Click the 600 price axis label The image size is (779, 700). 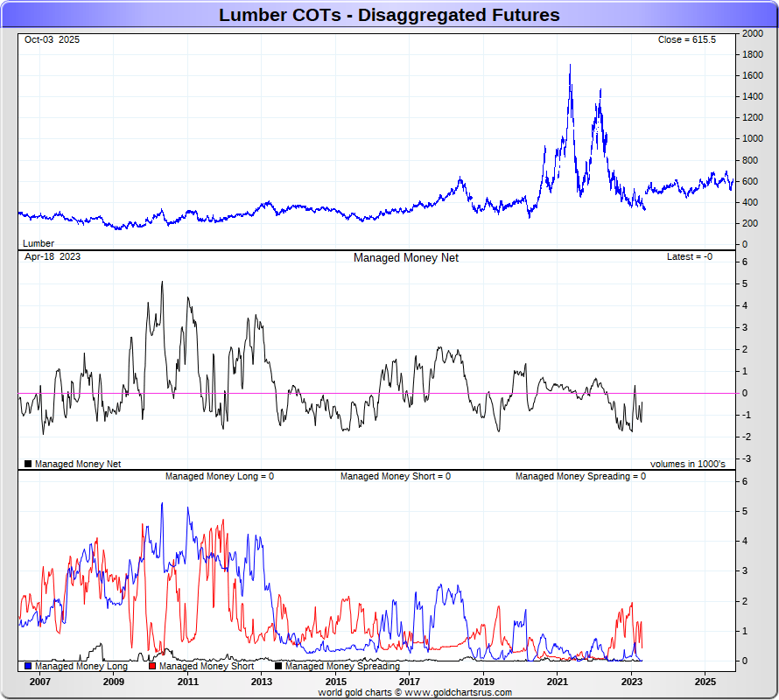click(750, 181)
